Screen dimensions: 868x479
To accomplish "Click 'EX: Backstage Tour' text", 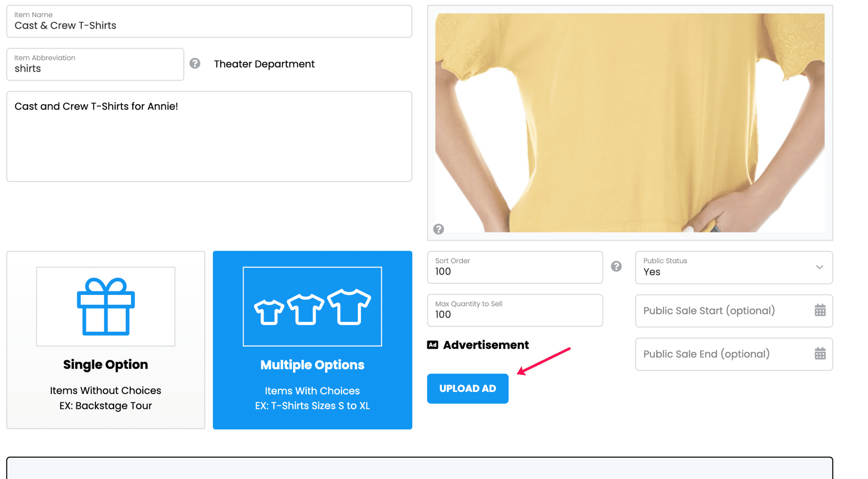I will click(x=105, y=406).
